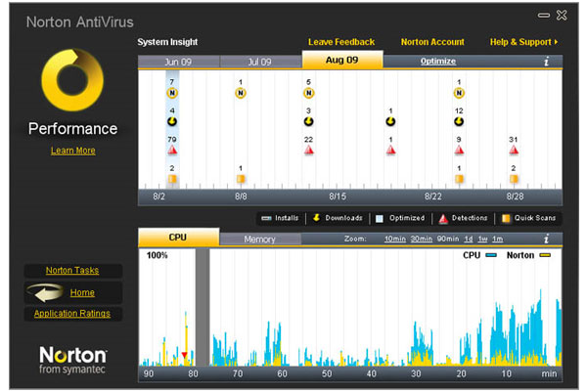Click the highlighted blue date column

[172, 129]
